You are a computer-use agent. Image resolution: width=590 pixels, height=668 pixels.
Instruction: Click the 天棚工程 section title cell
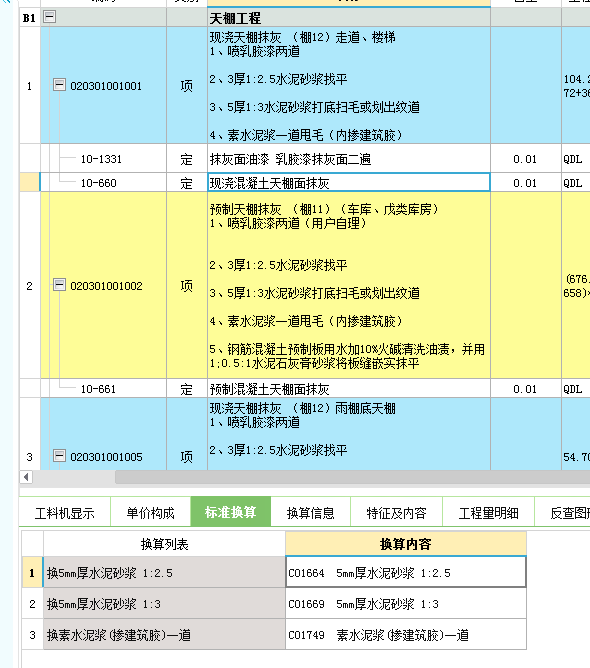(x=348, y=18)
